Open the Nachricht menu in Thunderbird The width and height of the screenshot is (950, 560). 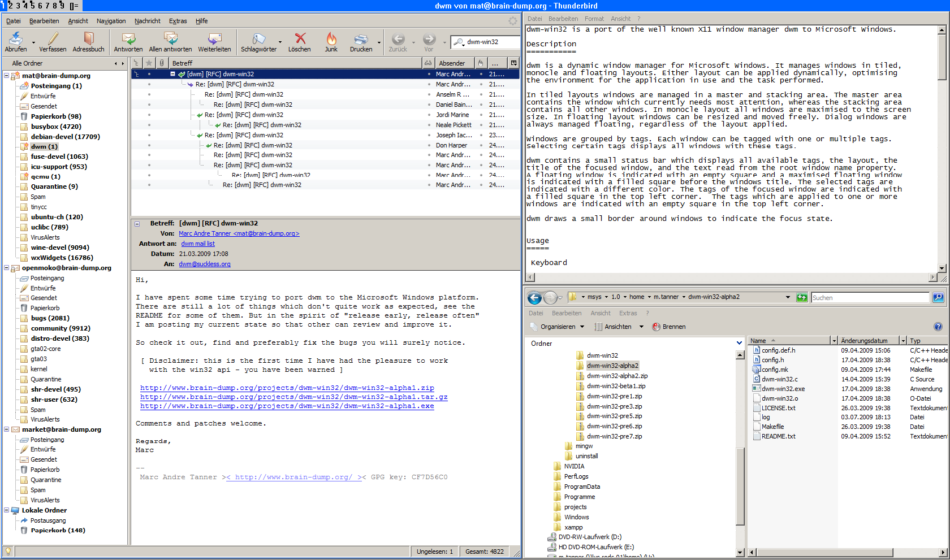(148, 21)
